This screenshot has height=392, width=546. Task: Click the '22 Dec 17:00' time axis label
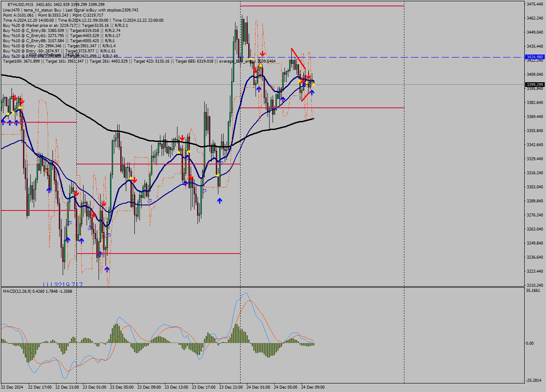point(40,387)
